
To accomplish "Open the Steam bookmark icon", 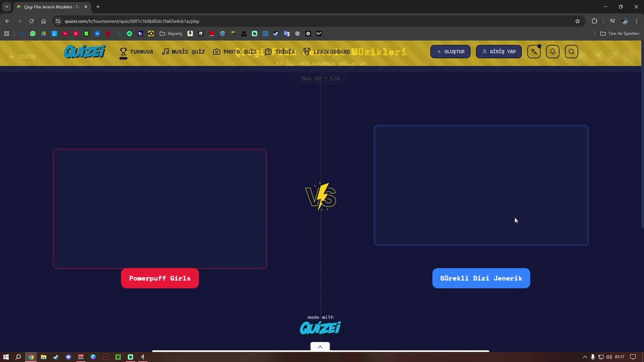I will [276, 34].
